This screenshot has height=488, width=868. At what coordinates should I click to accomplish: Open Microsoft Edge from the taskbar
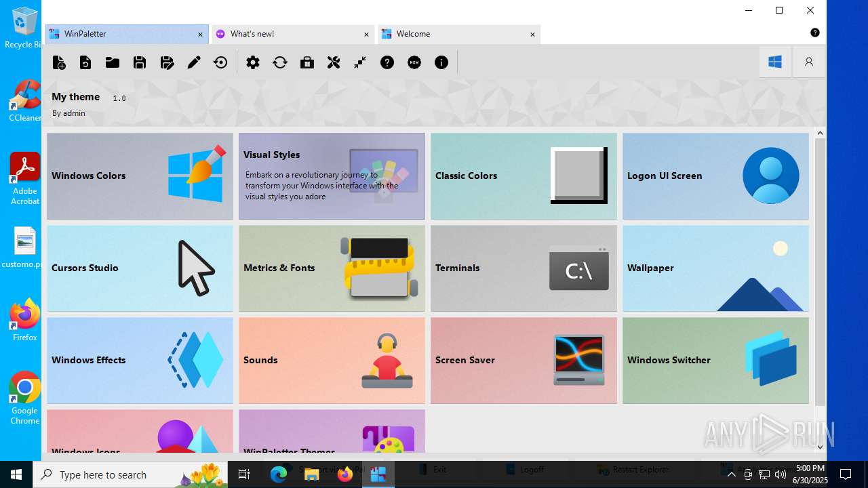pyautogui.click(x=279, y=474)
